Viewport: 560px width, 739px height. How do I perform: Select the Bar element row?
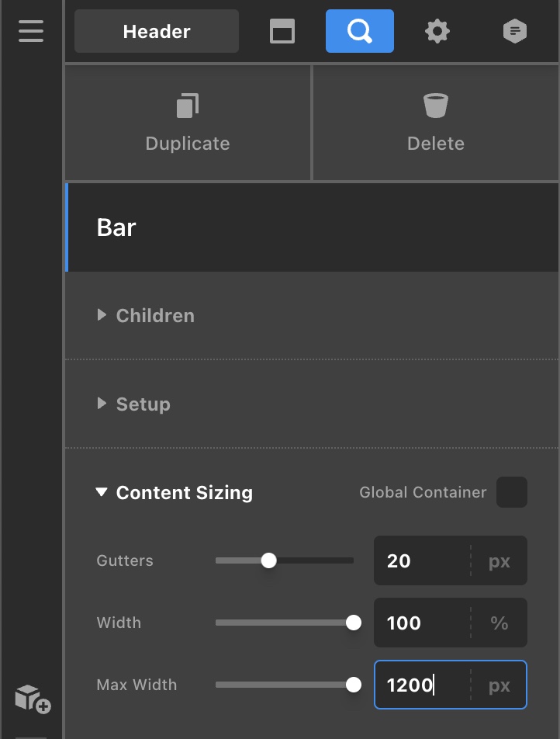(312, 227)
